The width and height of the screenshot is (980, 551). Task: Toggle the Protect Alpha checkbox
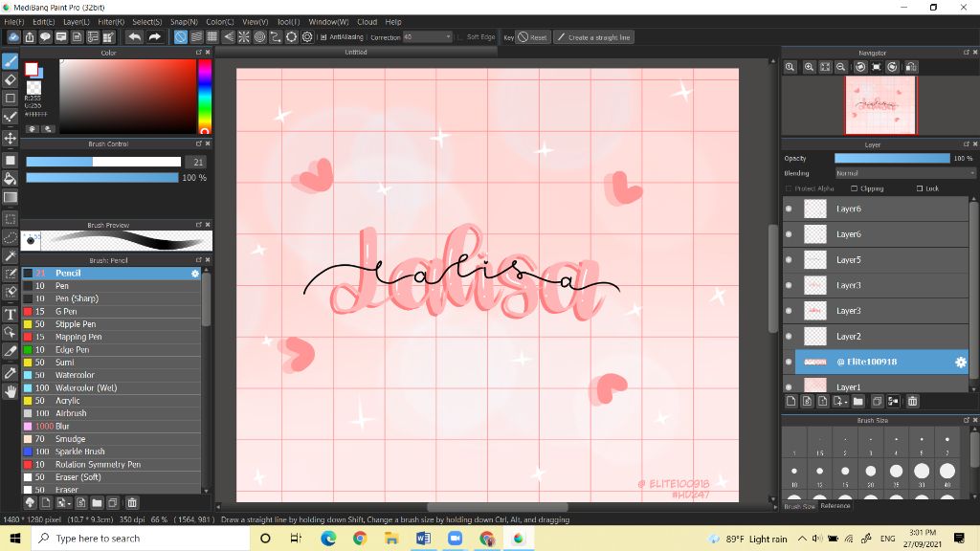coord(789,188)
